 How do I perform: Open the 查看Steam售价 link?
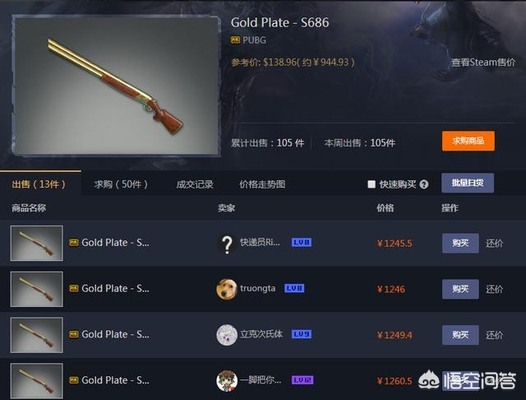click(483, 62)
